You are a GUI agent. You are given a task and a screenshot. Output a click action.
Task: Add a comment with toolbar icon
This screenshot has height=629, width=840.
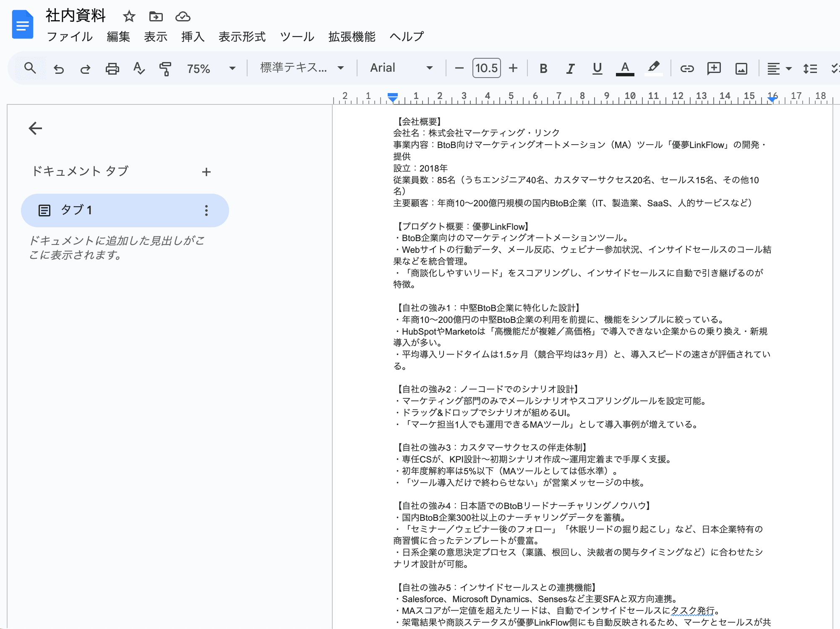pos(714,68)
